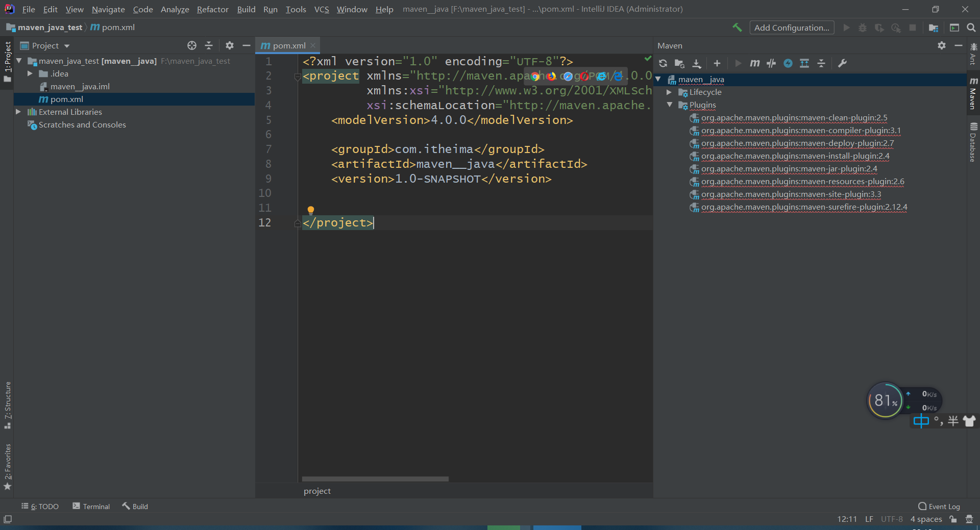Locate current file in Project panel

(192, 45)
